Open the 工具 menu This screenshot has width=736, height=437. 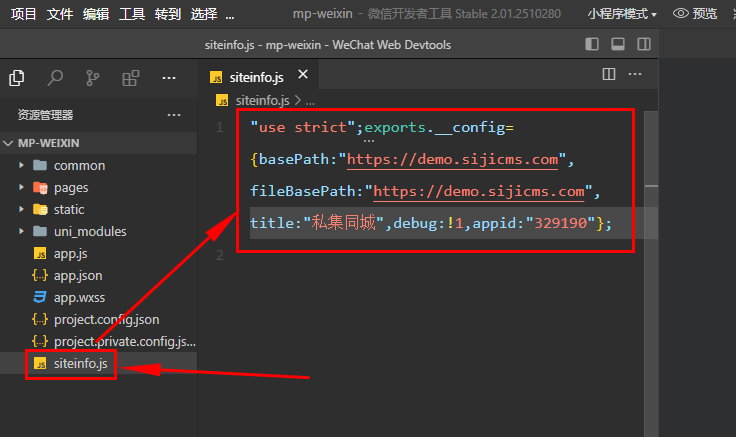coord(132,14)
